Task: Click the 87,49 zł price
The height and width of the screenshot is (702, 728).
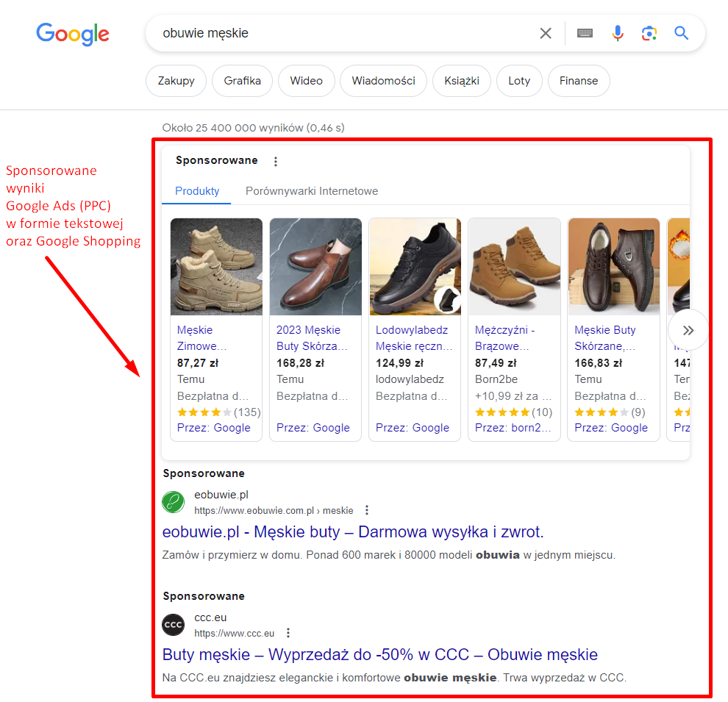Action: coord(496,363)
